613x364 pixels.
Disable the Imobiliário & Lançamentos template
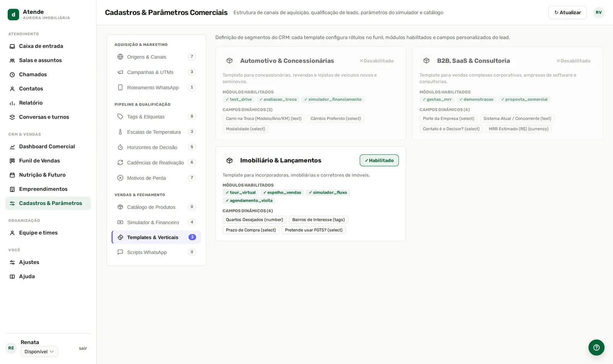[x=379, y=161]
